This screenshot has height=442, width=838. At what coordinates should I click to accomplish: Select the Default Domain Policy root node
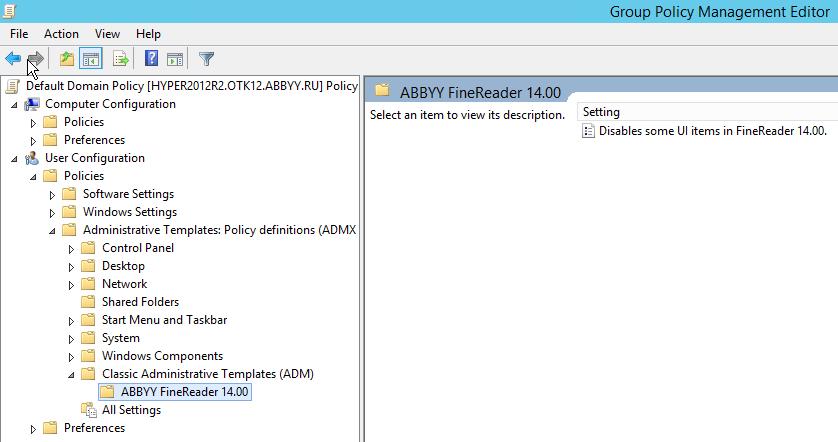(x=192, y=86)
